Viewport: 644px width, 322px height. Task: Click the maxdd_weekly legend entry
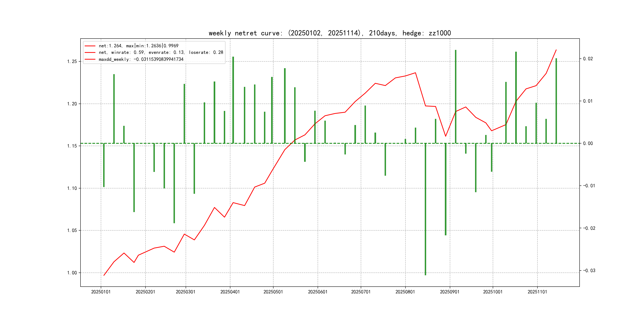[141, 59]
